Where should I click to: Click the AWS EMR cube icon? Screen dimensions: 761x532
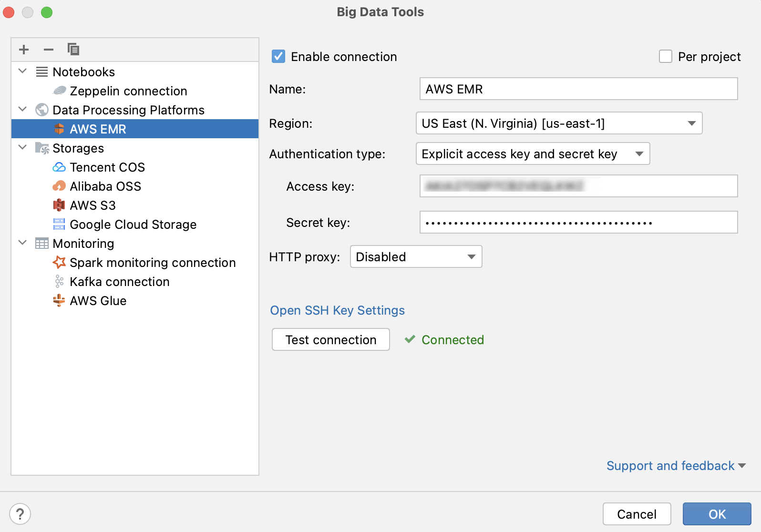coord(59,129)
